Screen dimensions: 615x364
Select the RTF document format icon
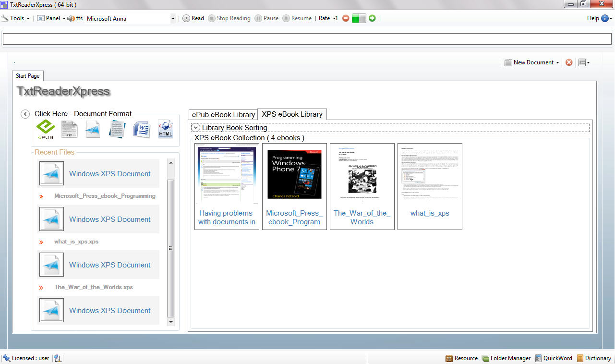[69, 129]
